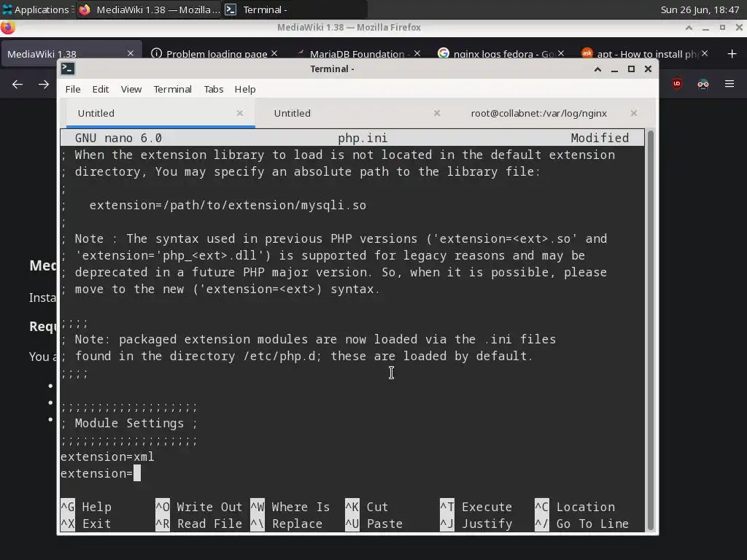Screen dimensions: 747x560
Task: Minimize the Terminal window
Action: 614,69
